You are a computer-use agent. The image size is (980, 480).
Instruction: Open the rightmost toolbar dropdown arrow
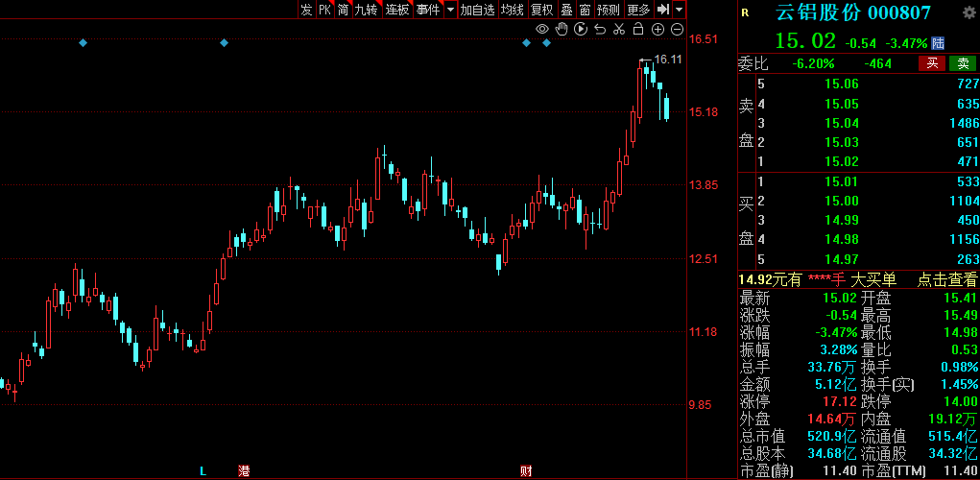[680, 10]
